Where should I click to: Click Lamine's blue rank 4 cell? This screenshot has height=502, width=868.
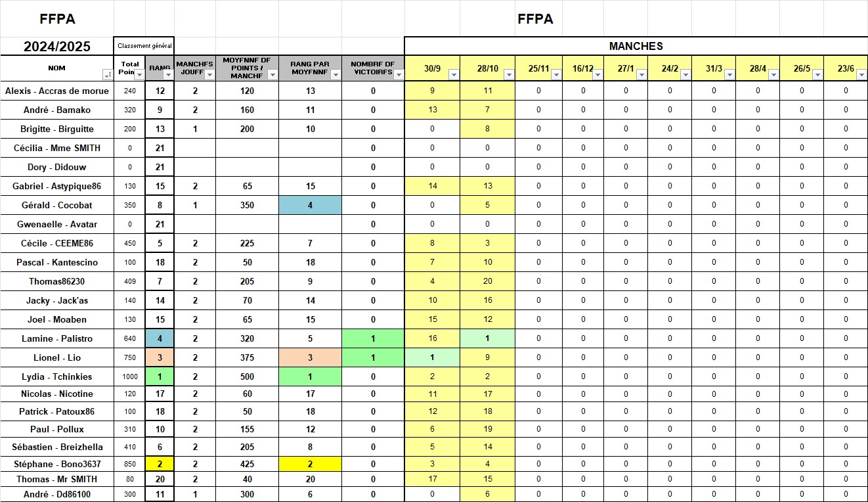(x=160, y=338)
